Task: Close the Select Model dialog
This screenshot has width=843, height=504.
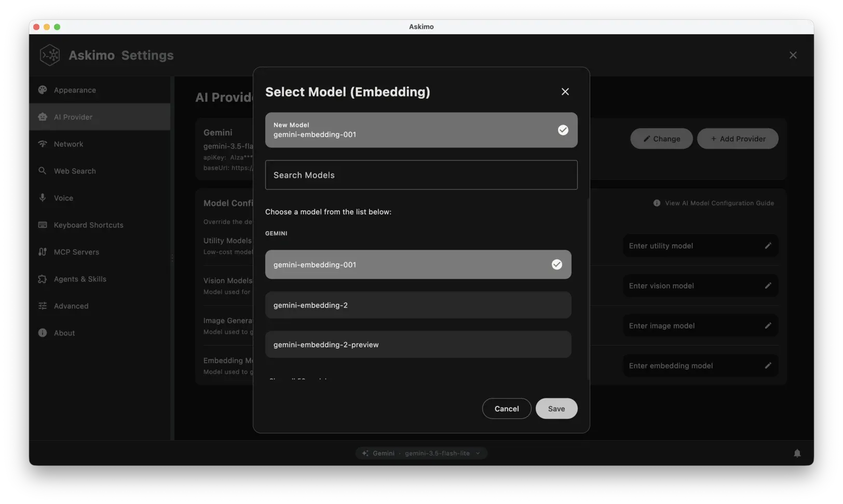Action: click(x=565, y=91)
